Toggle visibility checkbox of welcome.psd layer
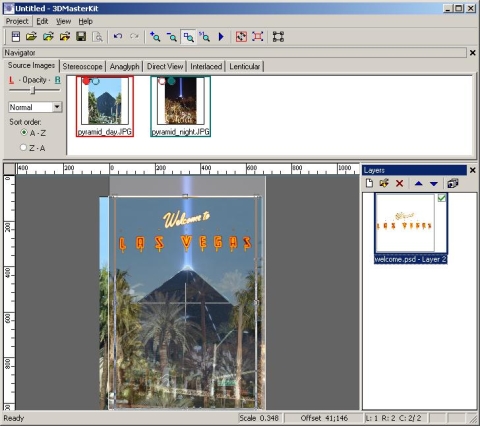480x426 pixels. coord(441,198)
